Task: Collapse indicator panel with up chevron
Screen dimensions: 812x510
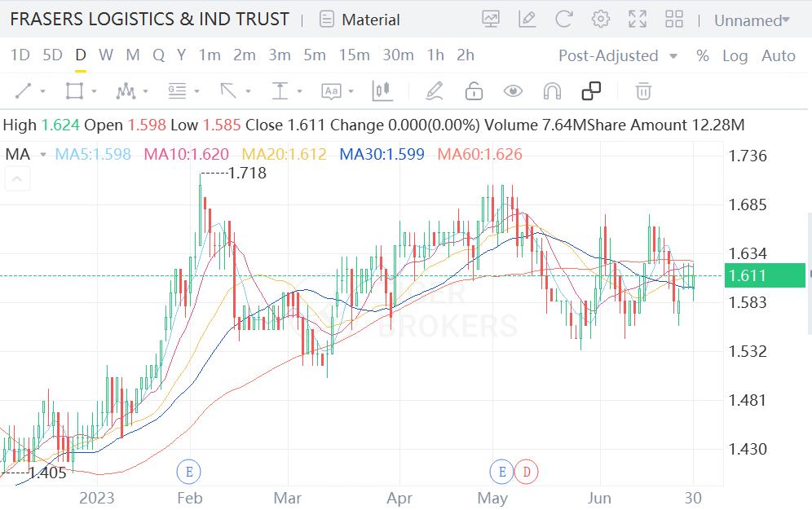Action: coord(17,179)
